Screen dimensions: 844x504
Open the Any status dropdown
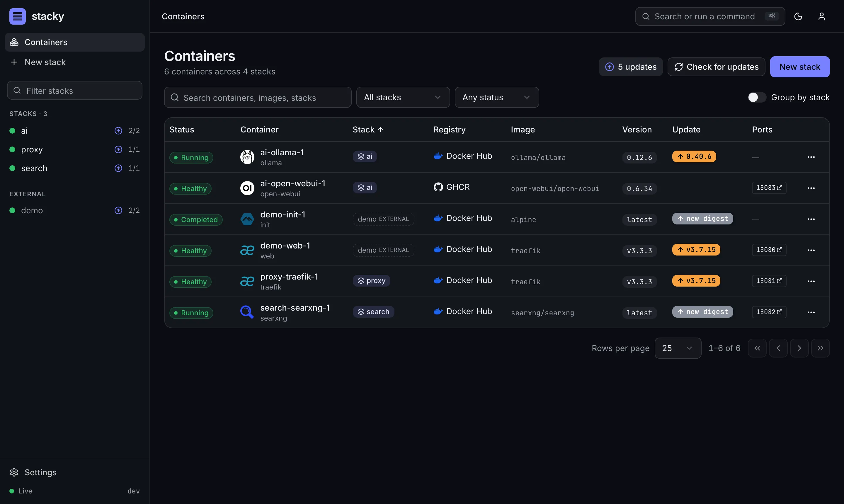click(496, 98)
